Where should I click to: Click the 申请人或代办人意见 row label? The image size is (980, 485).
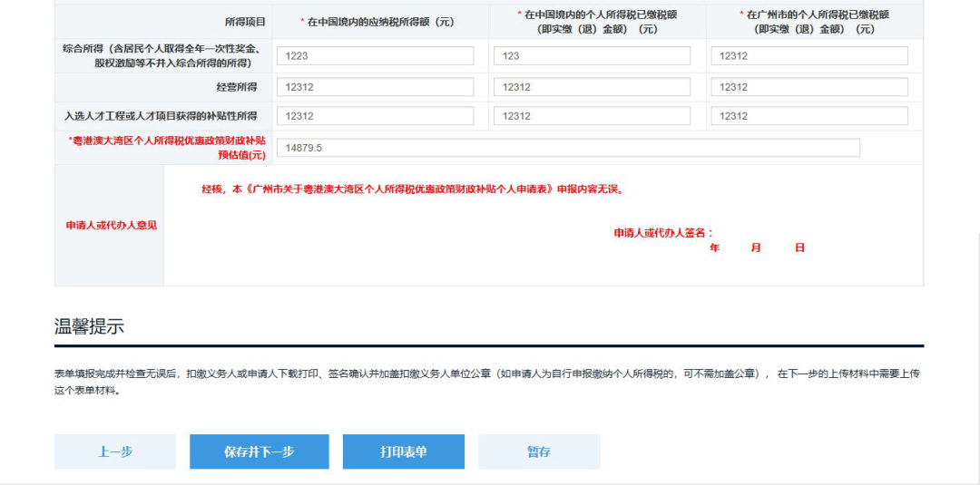tap(111, 225)
